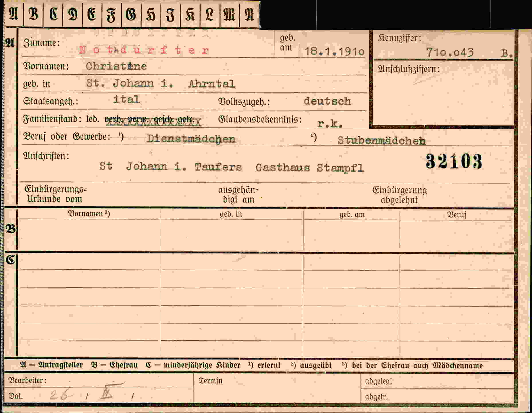Select the index tab letter F
The height and width of the screenshot is (413, 532).
(x=111, y=15)
